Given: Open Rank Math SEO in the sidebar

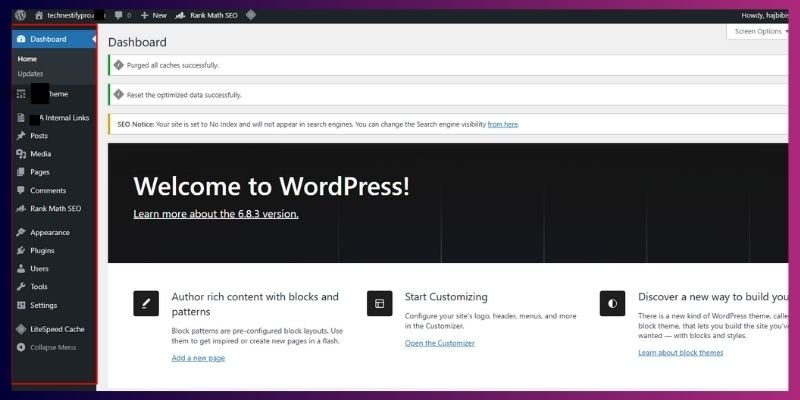Looking at the screenshot, I should click(x=54, y=209).
